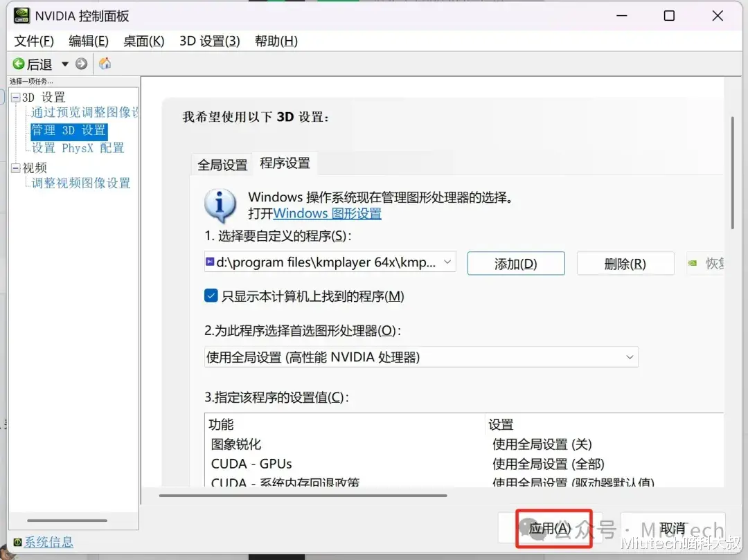Click the green Back arrow icon

[19, 64]
